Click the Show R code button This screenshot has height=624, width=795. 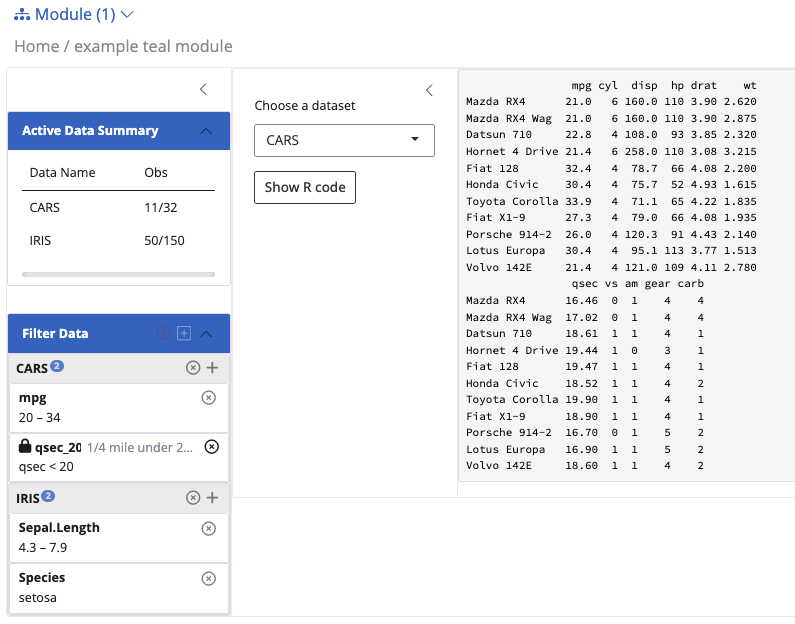pos(304,187)
